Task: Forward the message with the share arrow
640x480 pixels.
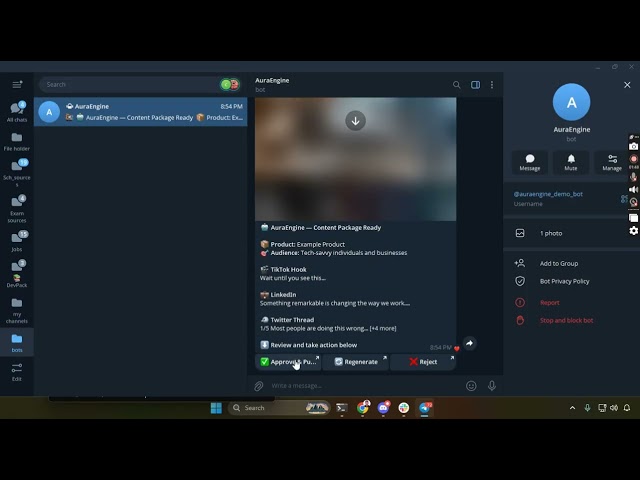Action: (x=469, y=343)
